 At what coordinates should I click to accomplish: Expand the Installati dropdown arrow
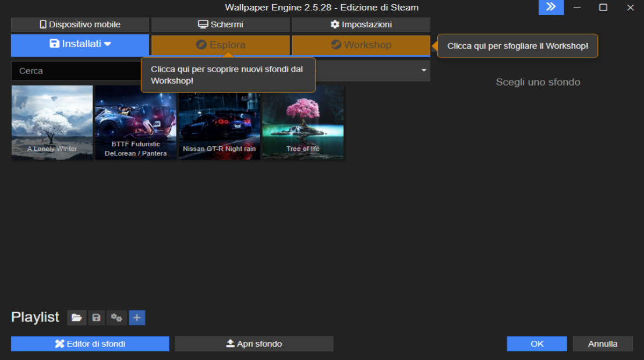pyautogui.click(x=108, y=44)
